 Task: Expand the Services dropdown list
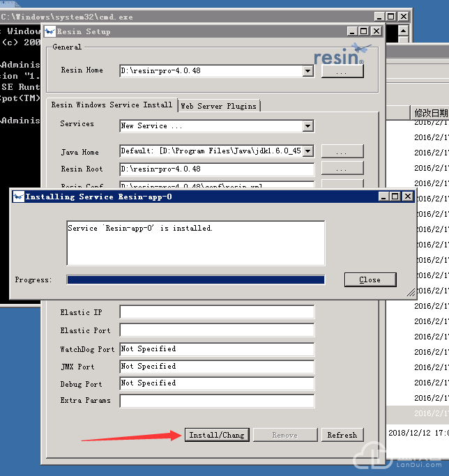click(x=307, y=126)
